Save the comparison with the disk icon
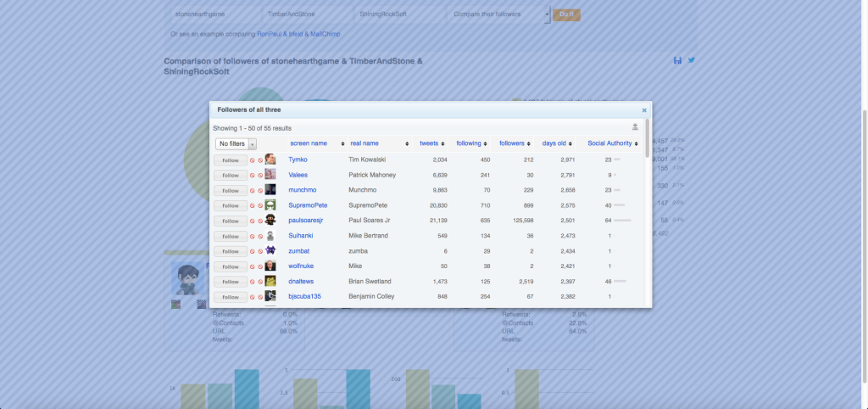This screenshot has height=409, width=868. tap(677, 60)
